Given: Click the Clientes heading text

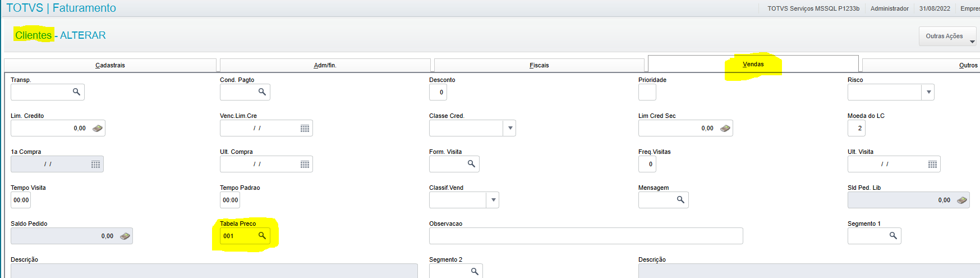Looking at the screenshot, I should click(x=34, y=35).
